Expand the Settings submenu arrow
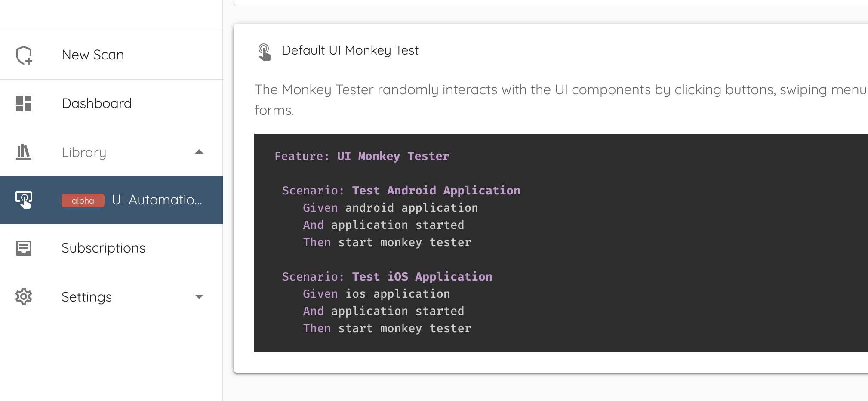 [x=199, y=296]
